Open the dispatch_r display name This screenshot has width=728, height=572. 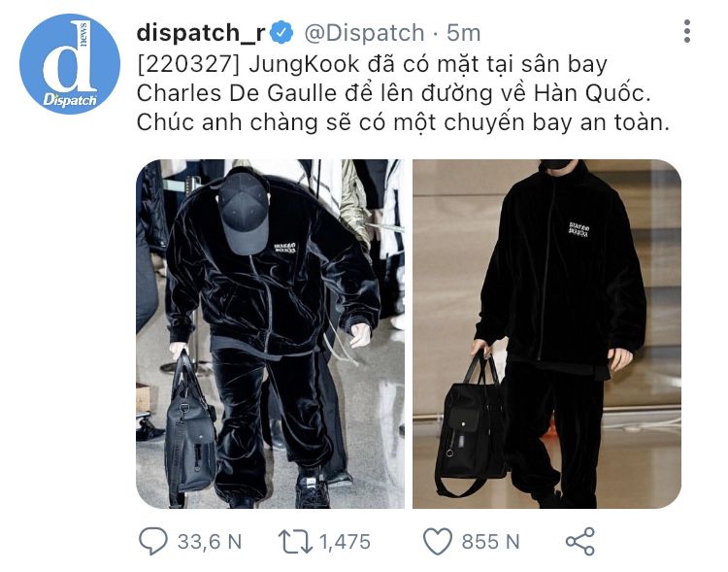pos(201,32)
